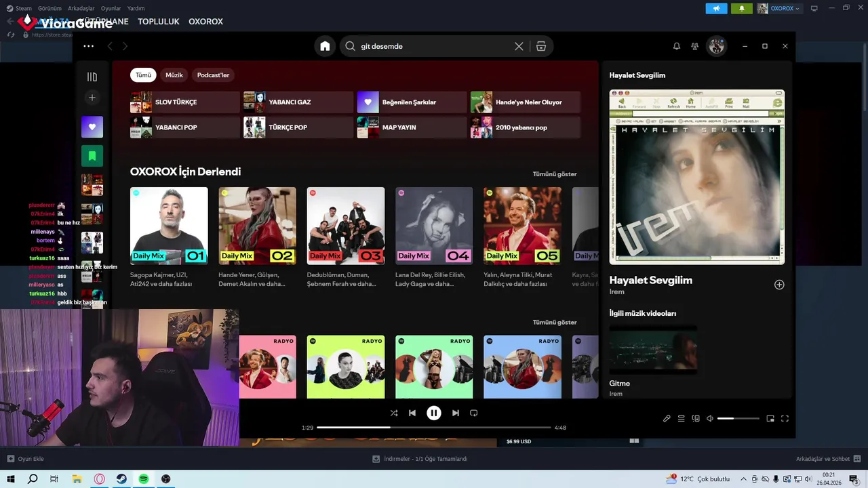Screen dimensions: 868x488
Task: Open the 2010 yabancı pop playlist
Action: pos(526,127)
